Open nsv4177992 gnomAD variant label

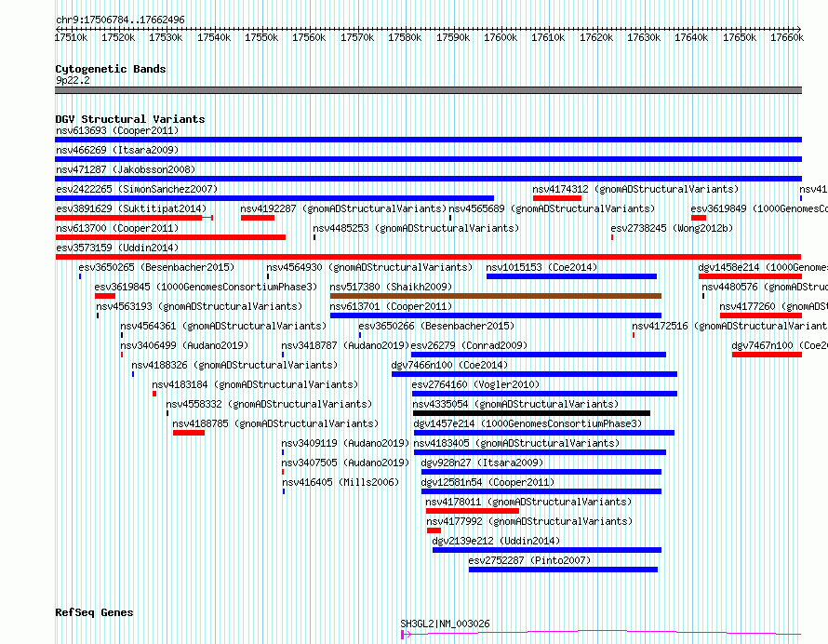(529, 521)
